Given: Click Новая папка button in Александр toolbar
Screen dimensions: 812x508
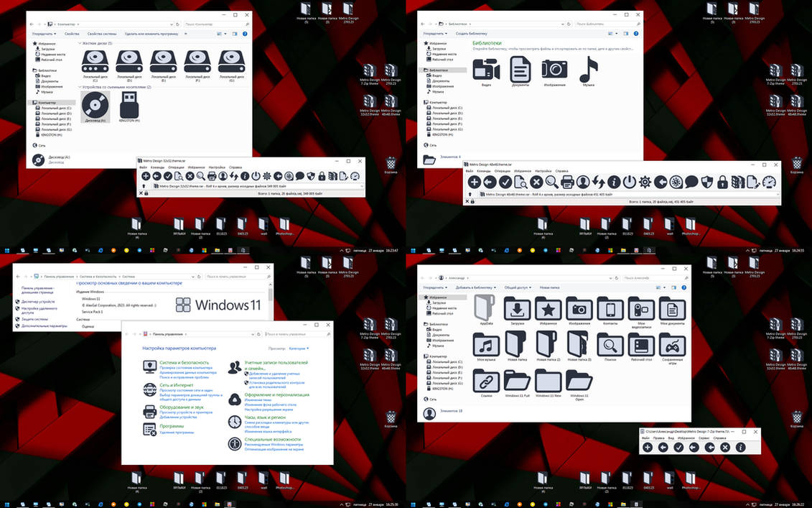Looking at the screenshot, I should coord(549,287).
